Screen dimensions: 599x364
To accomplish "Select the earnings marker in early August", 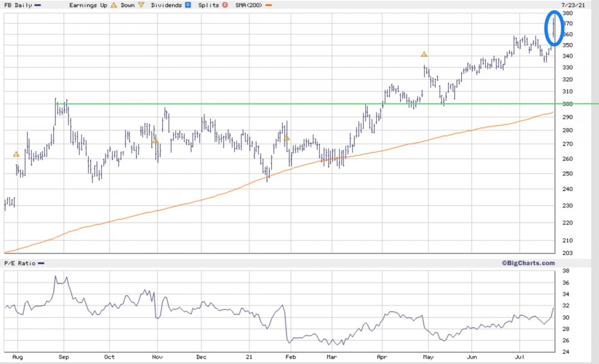I will tap(16, 154).
